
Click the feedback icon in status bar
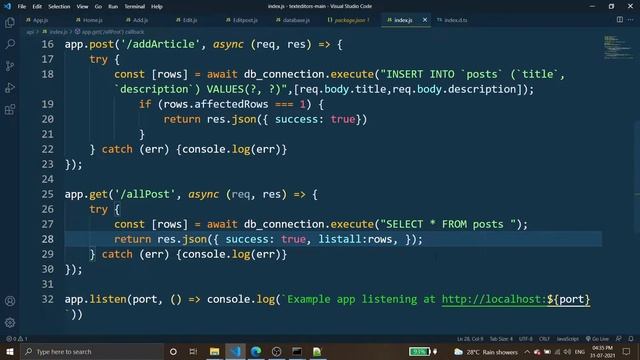[619, 339]
